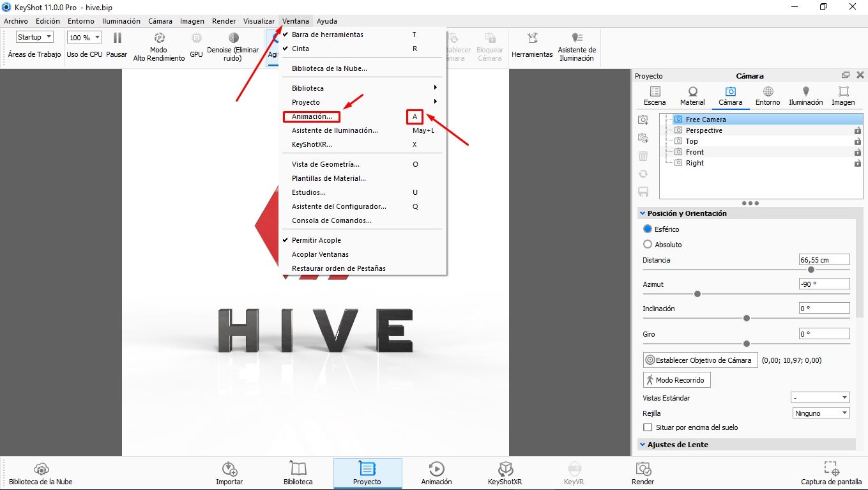This screenshot has height=490, width=868.
Task: Expand the Proyecto submenu
Action: 363,102
